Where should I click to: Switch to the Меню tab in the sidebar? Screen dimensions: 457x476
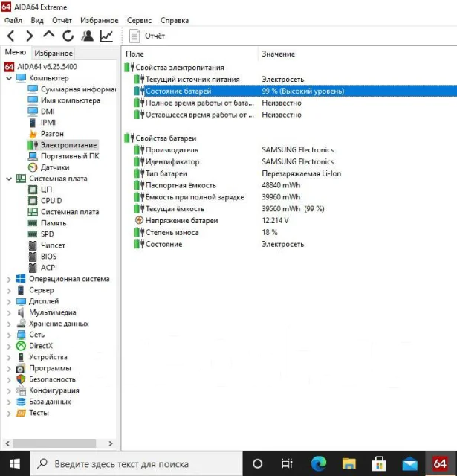[x=16, y=52]
